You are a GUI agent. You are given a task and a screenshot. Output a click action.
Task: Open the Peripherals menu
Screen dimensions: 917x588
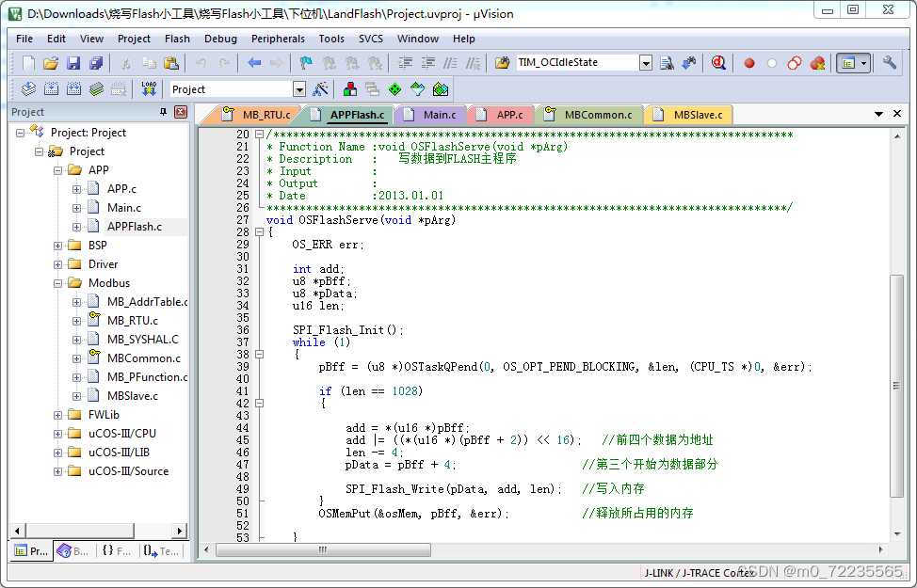278,39
